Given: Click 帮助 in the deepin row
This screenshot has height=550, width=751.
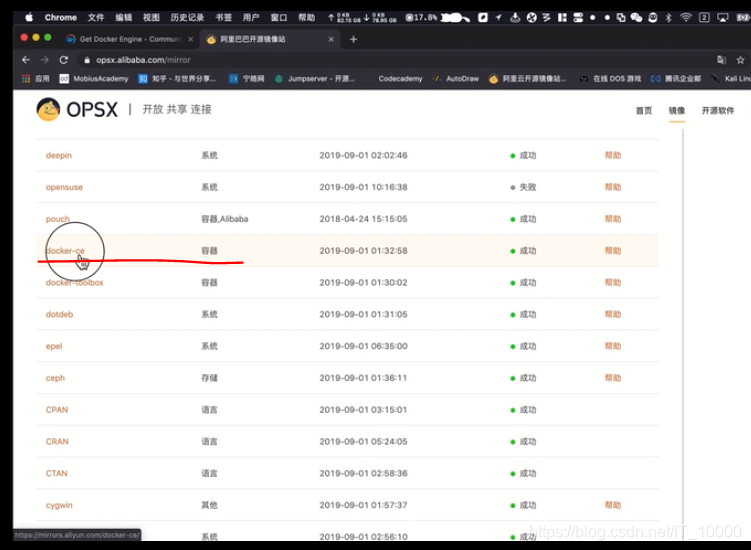Looking at the screenshot, I should 613,155.
